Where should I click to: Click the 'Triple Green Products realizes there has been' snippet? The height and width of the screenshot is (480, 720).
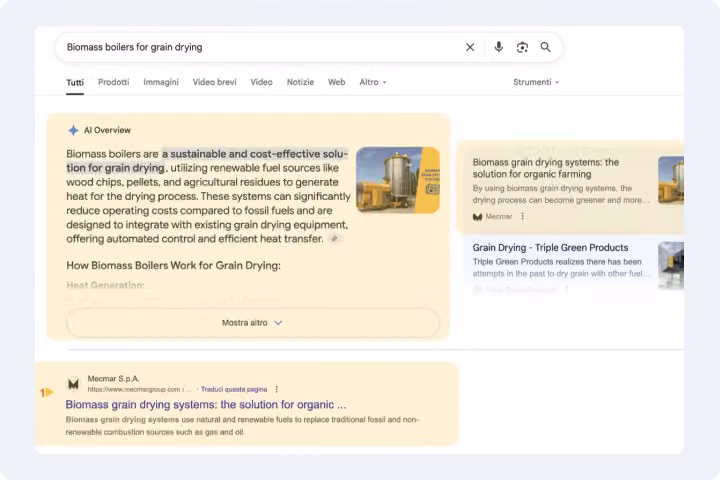(x=561, y=268)
